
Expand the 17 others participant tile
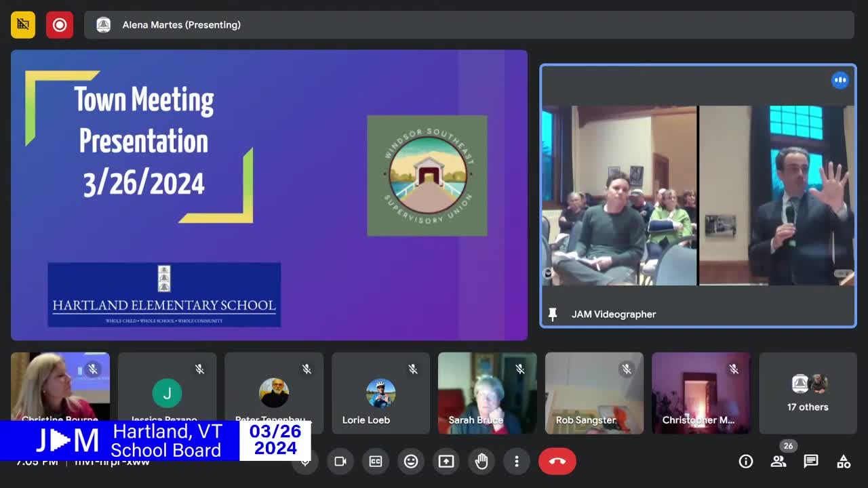(808, 393)
